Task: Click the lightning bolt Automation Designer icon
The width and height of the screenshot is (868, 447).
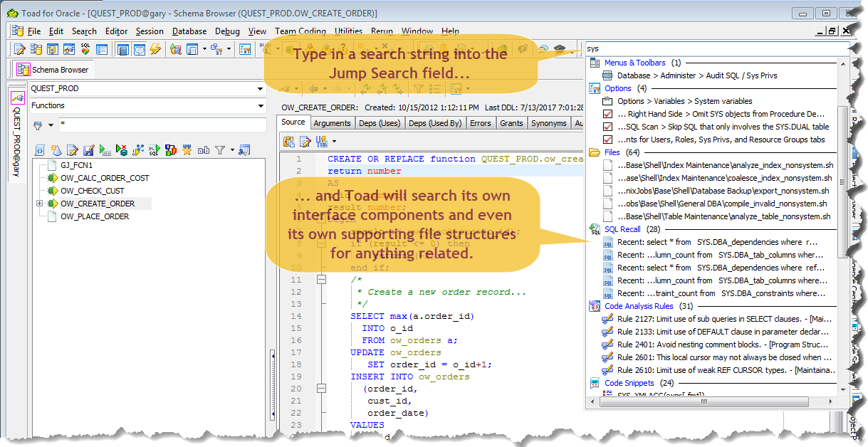Action: pos(155,49)
